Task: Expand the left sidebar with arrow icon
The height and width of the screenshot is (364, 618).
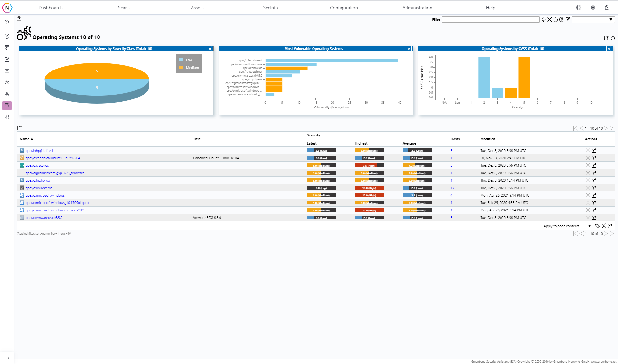Action: (7, 358)
